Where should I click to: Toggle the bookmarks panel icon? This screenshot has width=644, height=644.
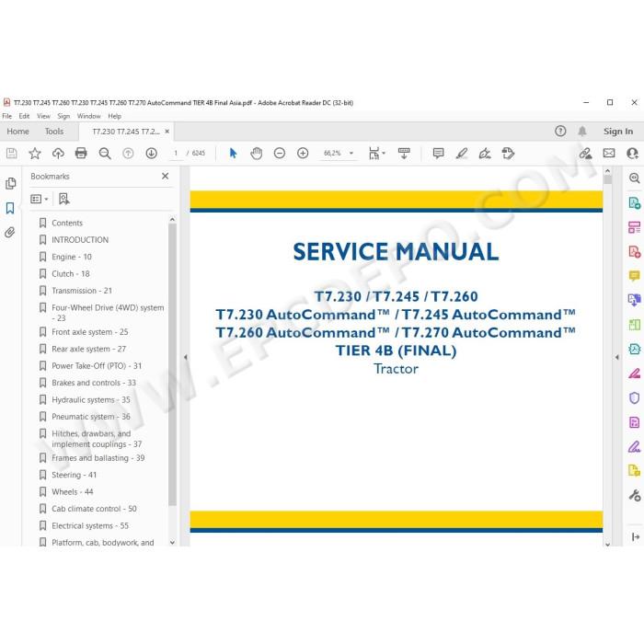10,208
